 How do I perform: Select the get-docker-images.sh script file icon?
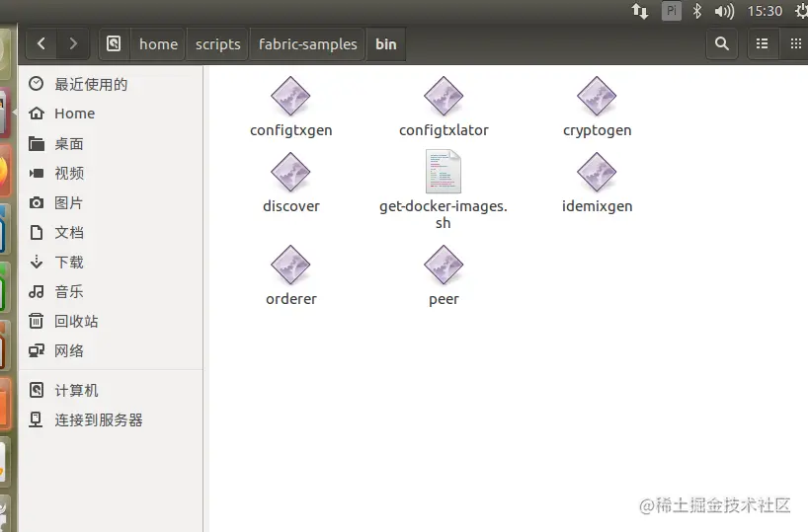[444, 172]
